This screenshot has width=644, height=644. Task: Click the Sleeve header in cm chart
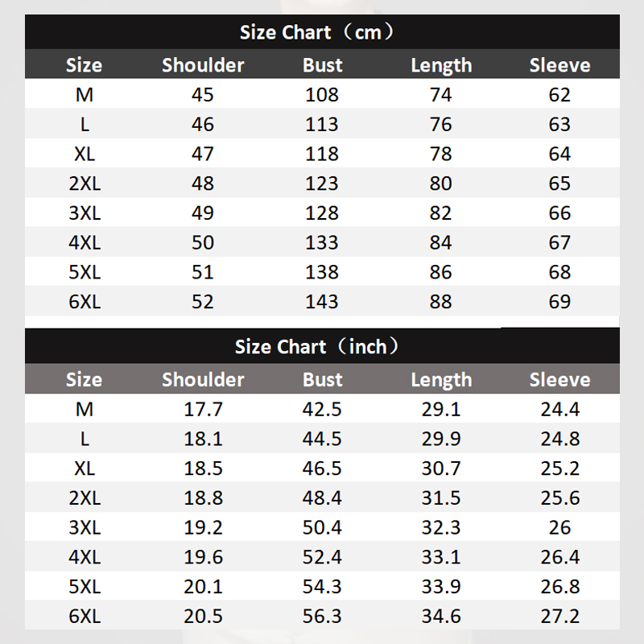559,65
